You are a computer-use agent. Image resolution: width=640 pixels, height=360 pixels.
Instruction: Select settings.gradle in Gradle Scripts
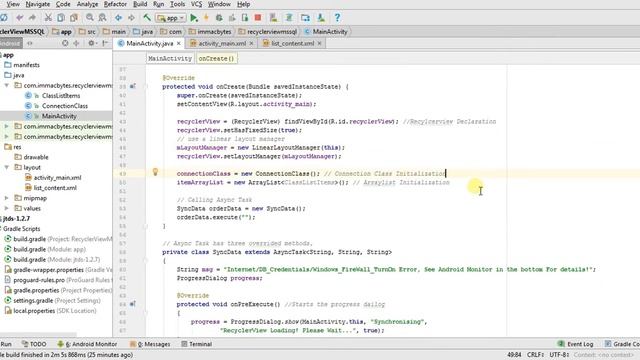pyautogui.click(x=52, y=300)
